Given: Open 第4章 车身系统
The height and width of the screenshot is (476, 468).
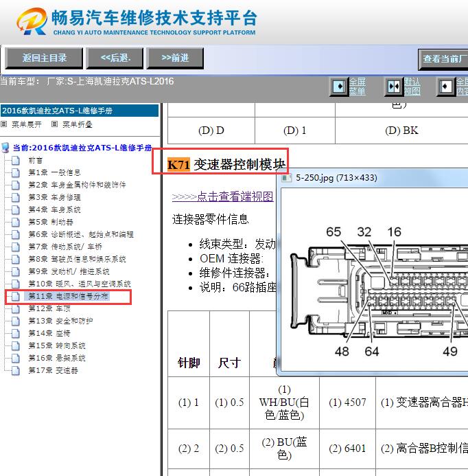Looking at the screenshot, I should 54,209.
